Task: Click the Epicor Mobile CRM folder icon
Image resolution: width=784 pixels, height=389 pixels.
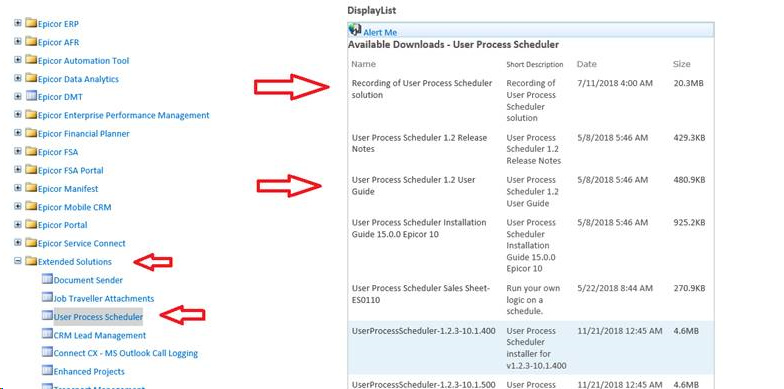Action: click(x=31, y=206)
